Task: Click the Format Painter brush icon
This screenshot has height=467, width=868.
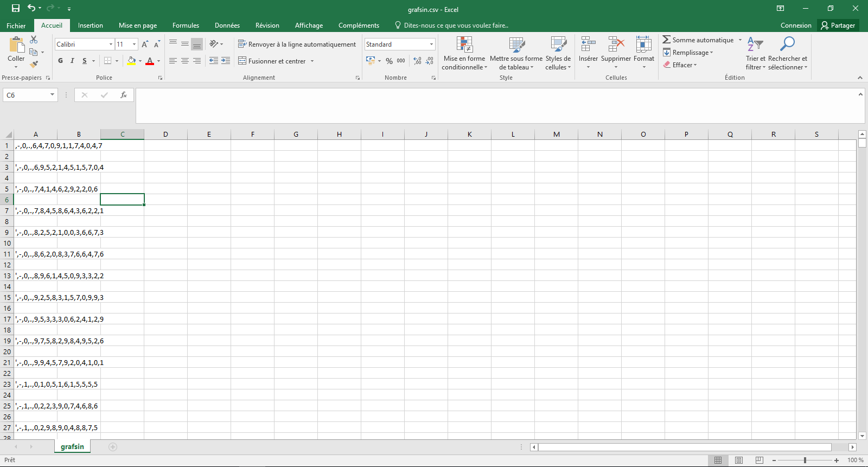Action: click(x=34, y=64)
